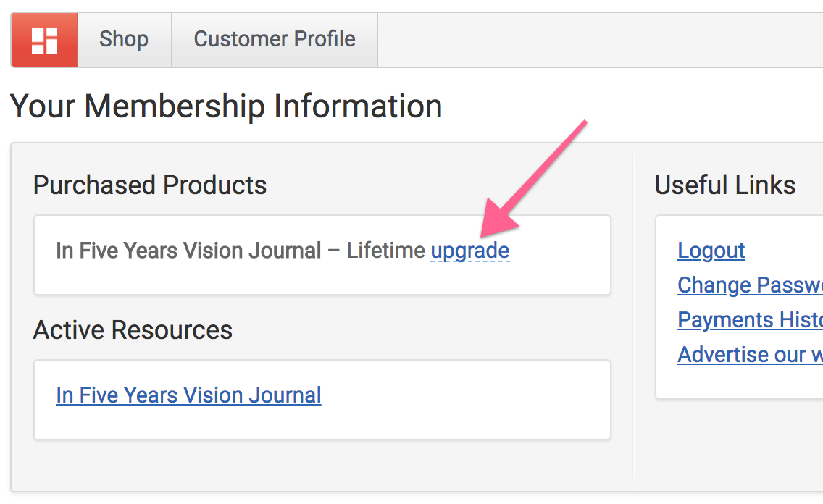823x504 pixels.
Task: Click the upgrade link beside Lifetime
Action: coord(469,251)
